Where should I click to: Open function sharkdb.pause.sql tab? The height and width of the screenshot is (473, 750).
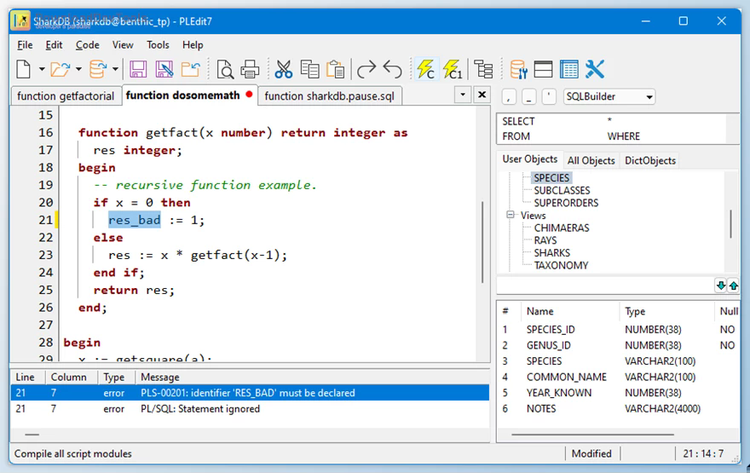pos(330,96)
